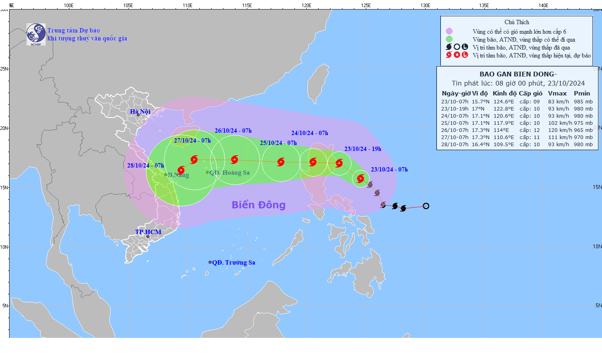Select red storm icon for 25/10/24 - 07h
The height and width of the screenshot is (364, 602).
click(x=281, y=162)
